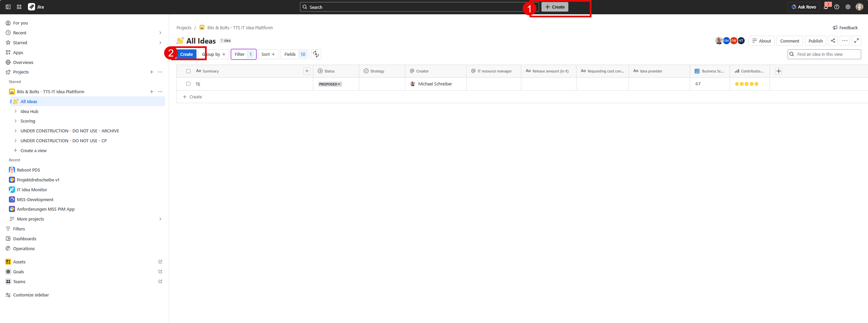Open the more actions ellipsis beside Publish

845,41
